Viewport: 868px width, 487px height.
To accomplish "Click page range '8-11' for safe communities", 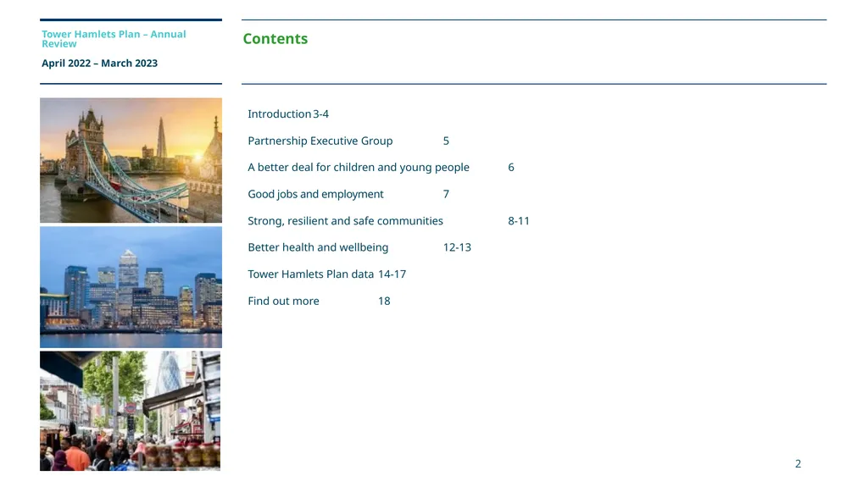I will pyautogui.click(x=519, y=221).
